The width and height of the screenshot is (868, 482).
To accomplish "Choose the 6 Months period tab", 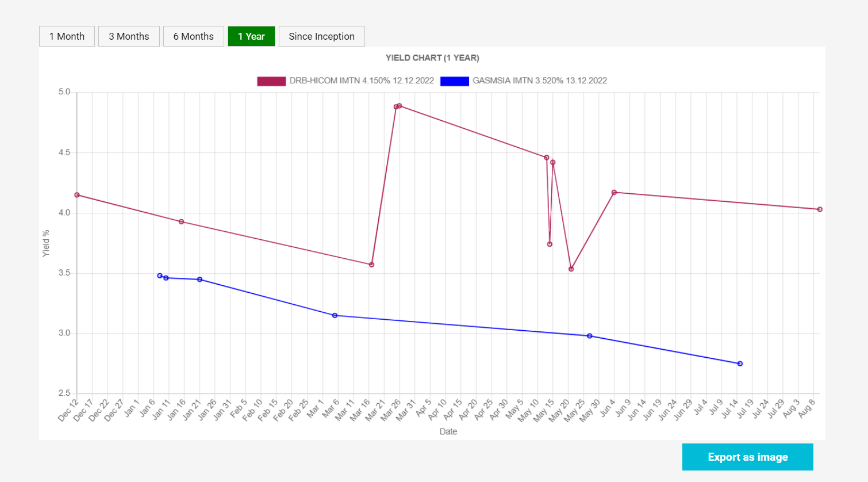I will click(x=194, y=36).
